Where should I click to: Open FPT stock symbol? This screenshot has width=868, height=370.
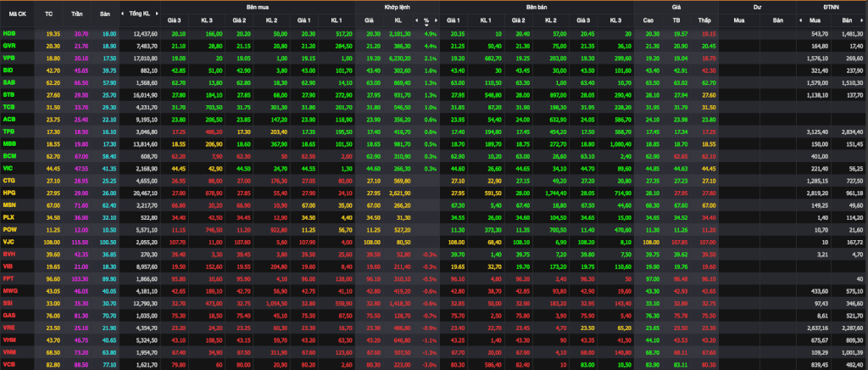click(8, 278)
